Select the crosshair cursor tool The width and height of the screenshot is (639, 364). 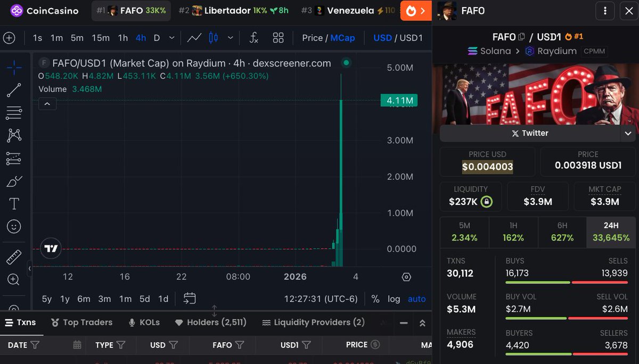(14, 67)
